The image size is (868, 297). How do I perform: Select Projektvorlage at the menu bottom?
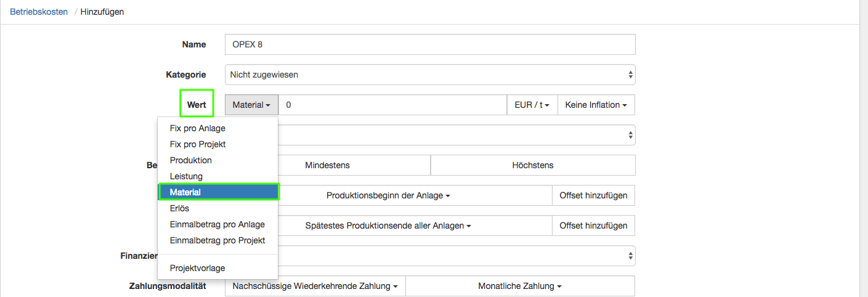(198, 268)
